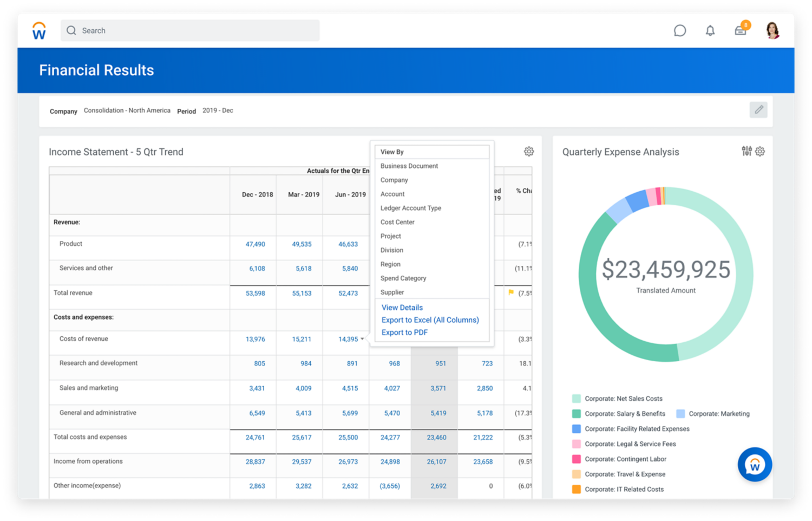View notifications via the bell icon
Image resolution: width=812 pixels, height=521 pixels.
click(x=710, y=31)
